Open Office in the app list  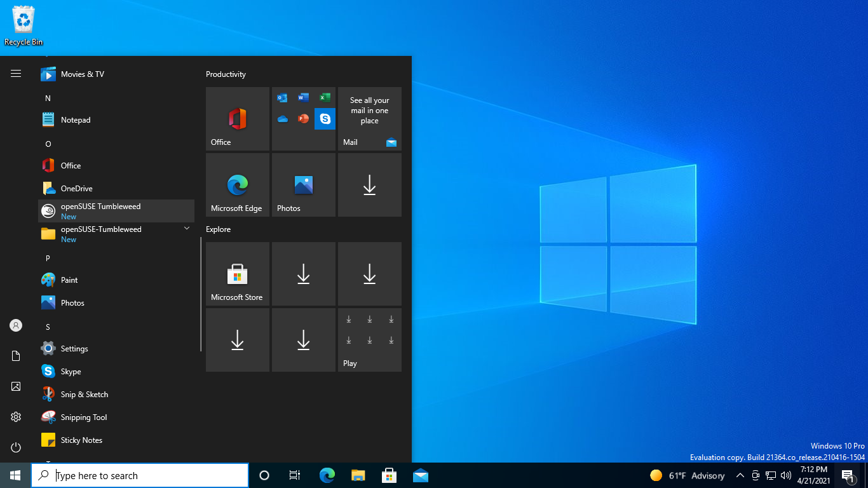116,166
